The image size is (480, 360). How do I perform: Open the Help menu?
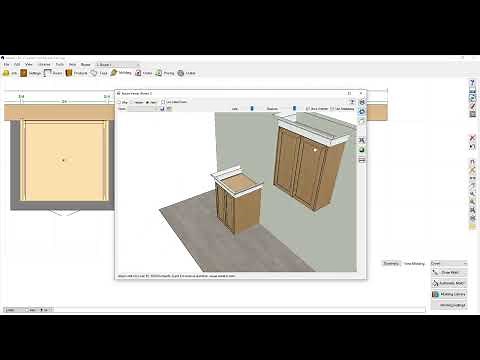(x=72, y=64)
